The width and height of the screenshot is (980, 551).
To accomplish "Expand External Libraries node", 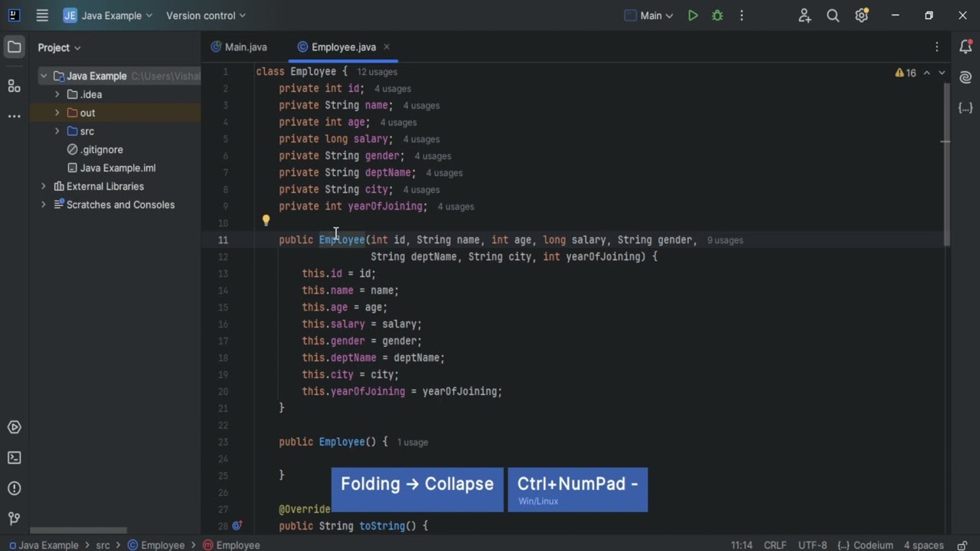I will [44, 186].
